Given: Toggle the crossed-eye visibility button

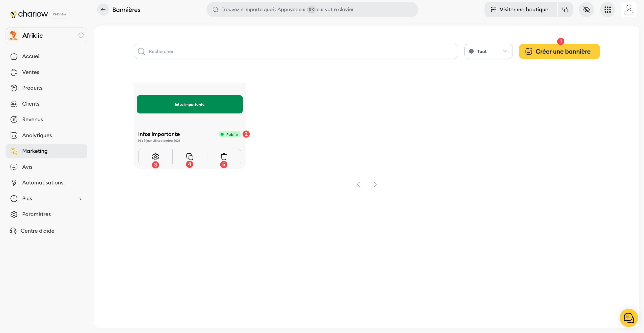Looking at the screenshot, I should (x=586, y=10).
